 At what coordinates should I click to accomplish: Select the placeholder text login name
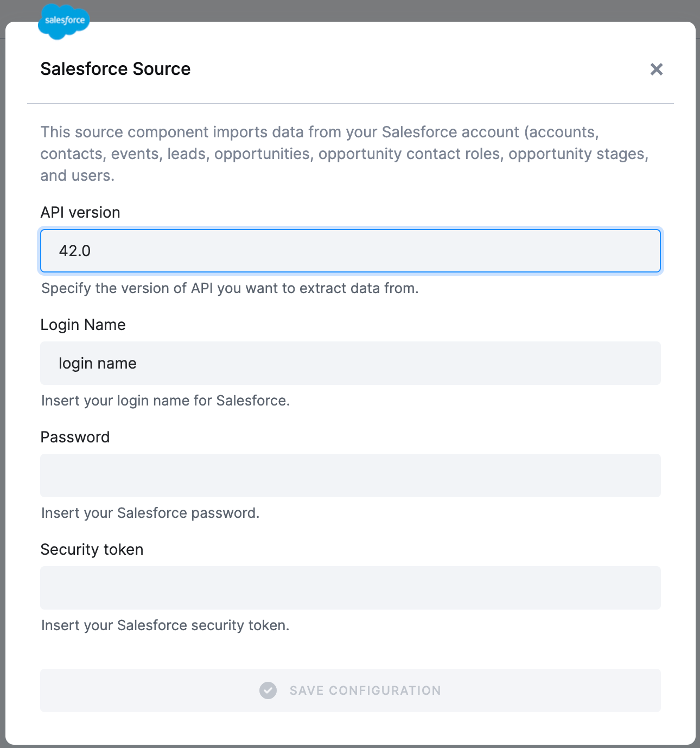coord(97,363)
